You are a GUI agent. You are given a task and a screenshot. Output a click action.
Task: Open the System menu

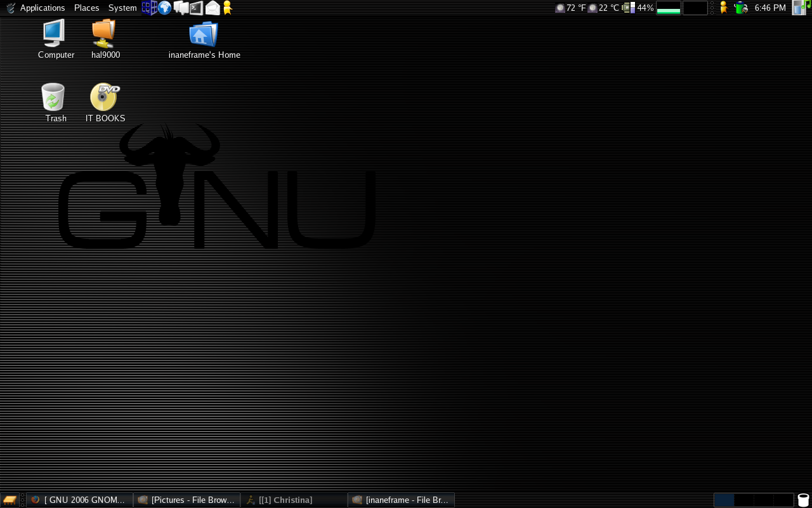(122, 8)
